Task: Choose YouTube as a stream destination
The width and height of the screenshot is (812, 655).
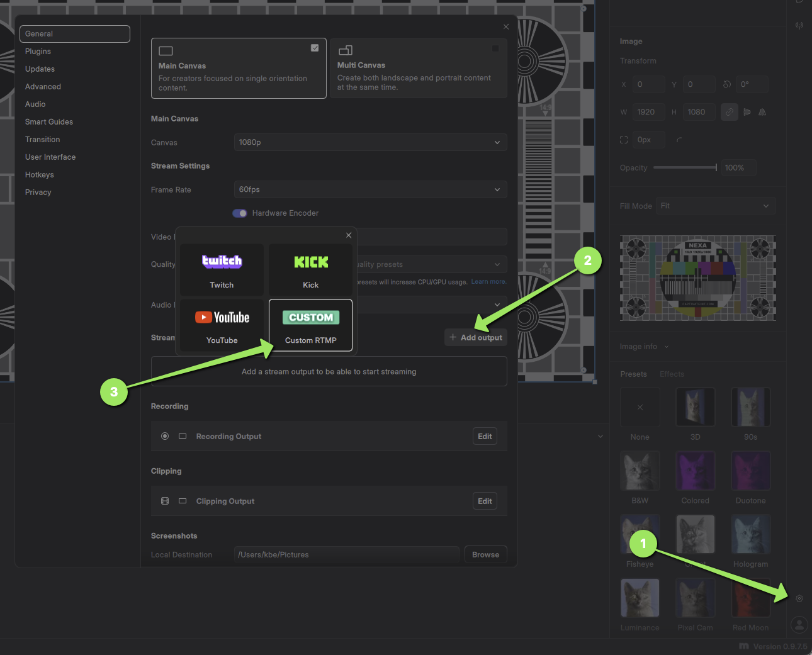Action: click(222, 325)
